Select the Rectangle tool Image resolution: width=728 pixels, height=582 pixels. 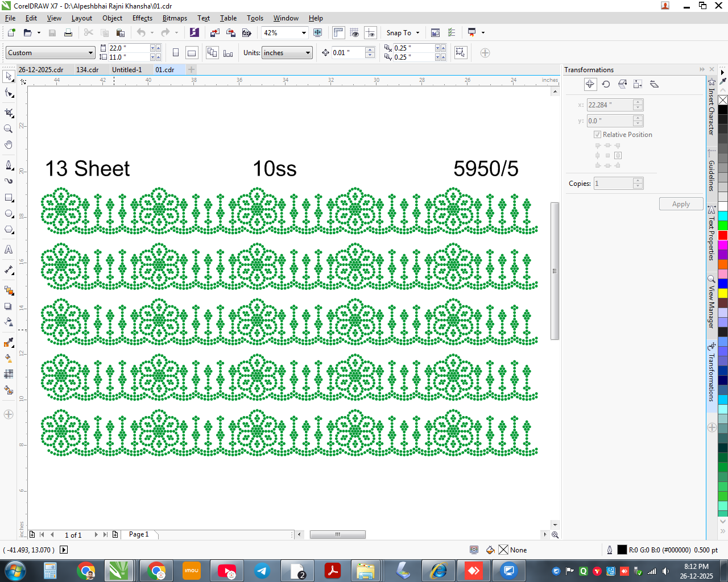tap(9, 198)
